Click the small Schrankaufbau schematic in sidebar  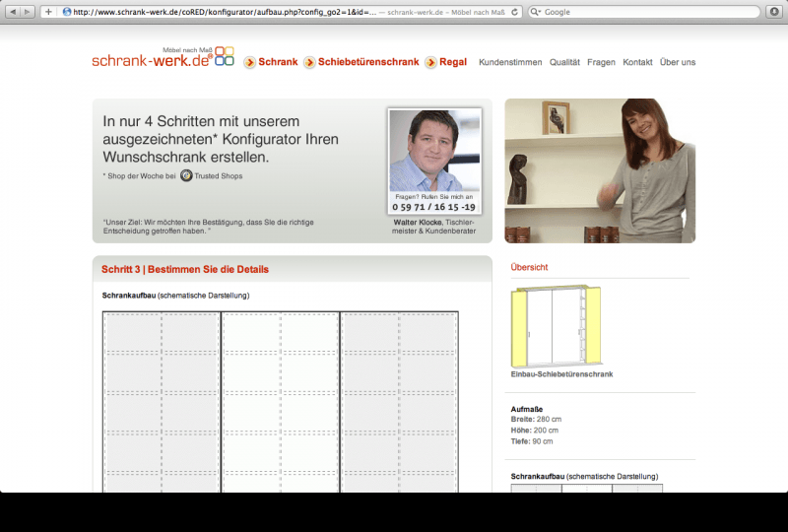pyautogui.click(x=586, y=489)
